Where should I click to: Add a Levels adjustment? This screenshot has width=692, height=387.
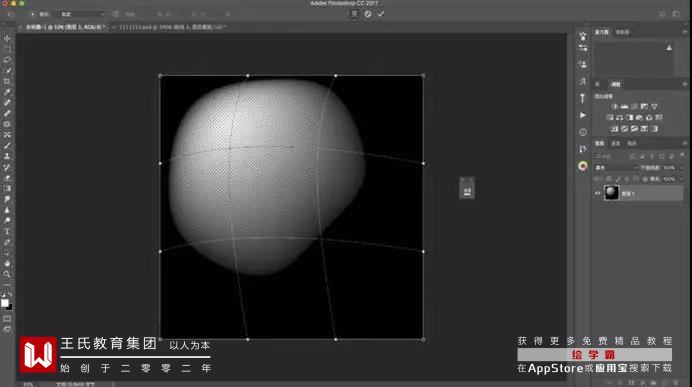coord(624,106)
